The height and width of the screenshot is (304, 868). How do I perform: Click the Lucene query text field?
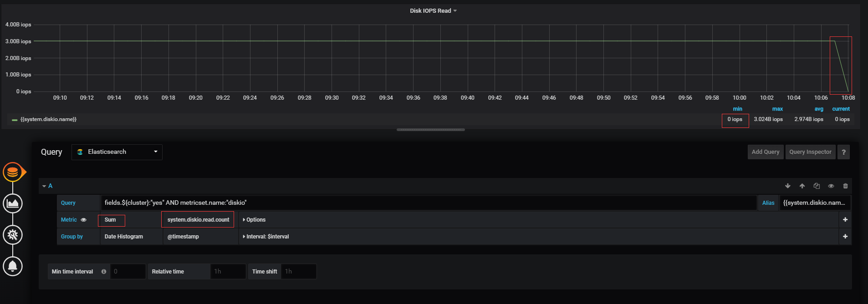pos(428,203)
